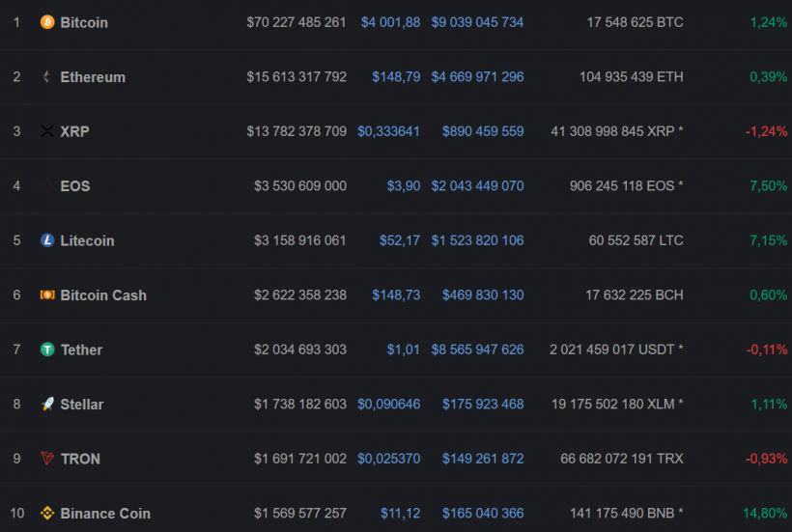Viewport: 792px width, 532px height.
Task: Click XRP volume $890 459 559
Action: (x=483, y=131)
